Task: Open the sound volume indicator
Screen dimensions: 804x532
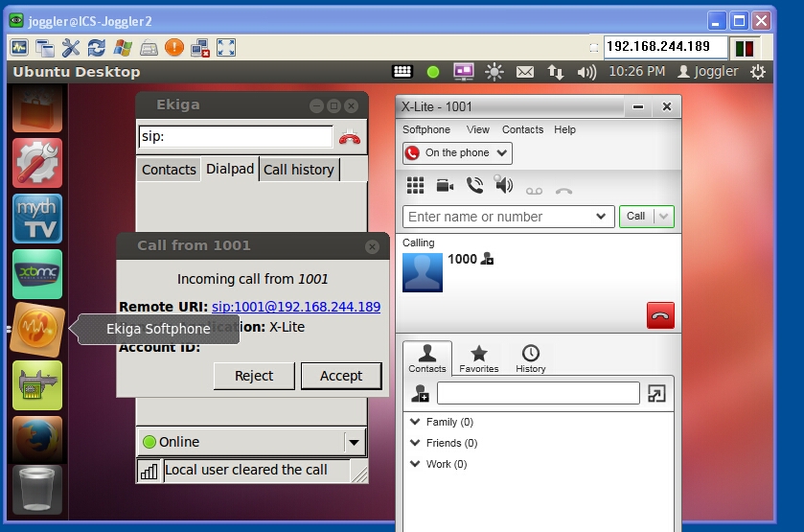Action: [586, 72]
